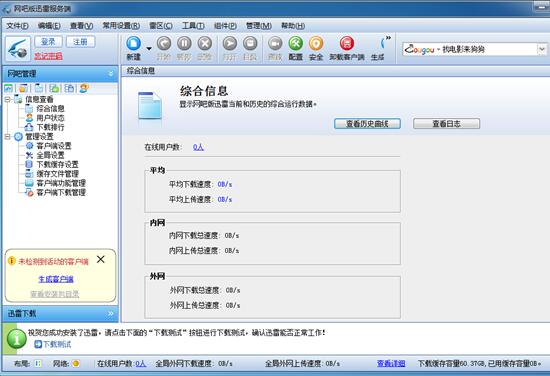Select 客户端设置 in the tree

(54, 146)
